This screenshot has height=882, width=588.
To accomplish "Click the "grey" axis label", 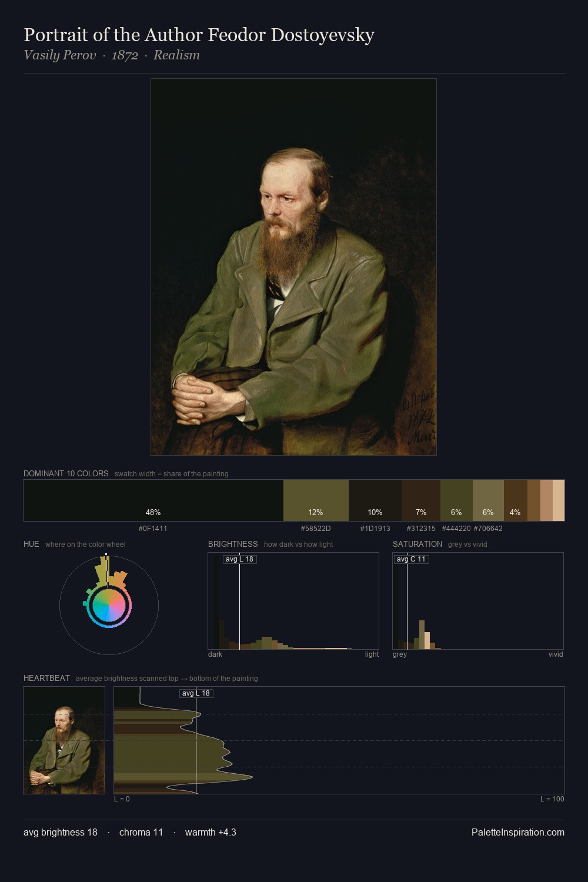I will 400,654.
